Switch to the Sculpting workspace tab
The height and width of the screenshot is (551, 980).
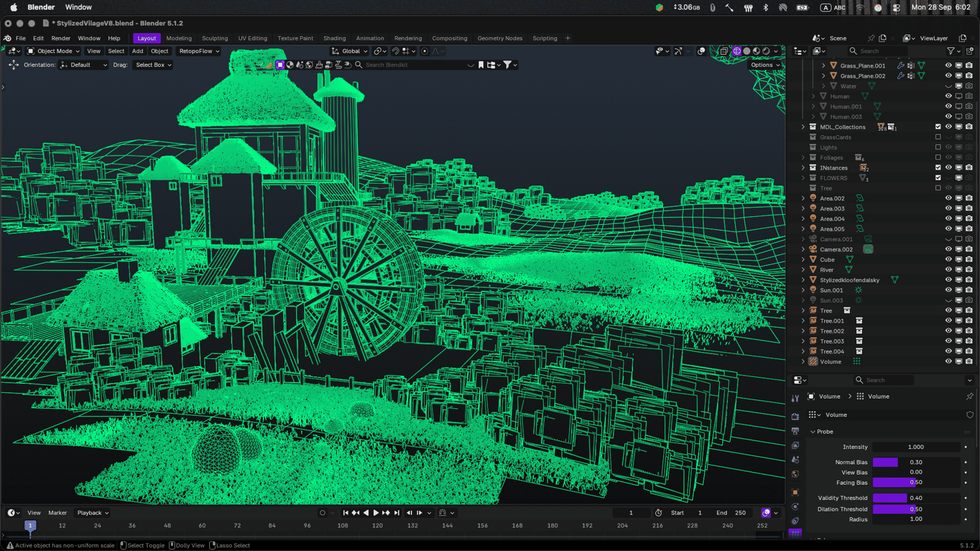215,38
